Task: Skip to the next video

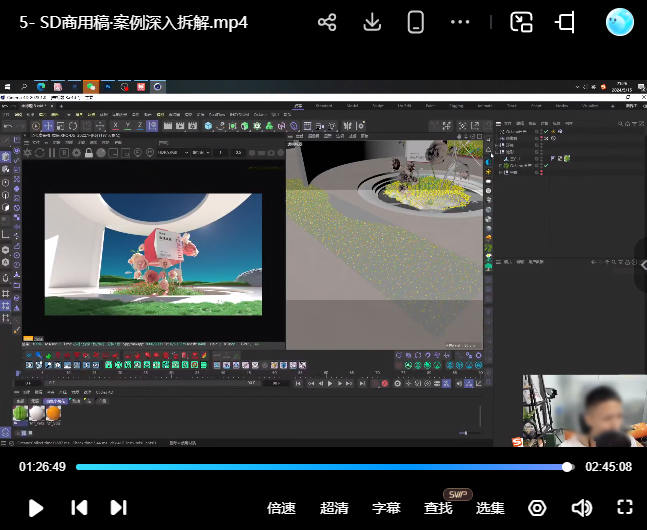Action: (x=118, y=508)
